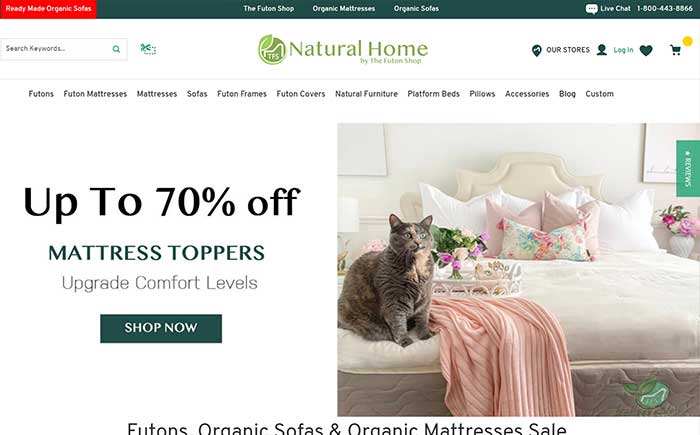Go to the Natural Furniture category
Image resolution: width=700 pixels, height=435 pixels.
point(366,94)
